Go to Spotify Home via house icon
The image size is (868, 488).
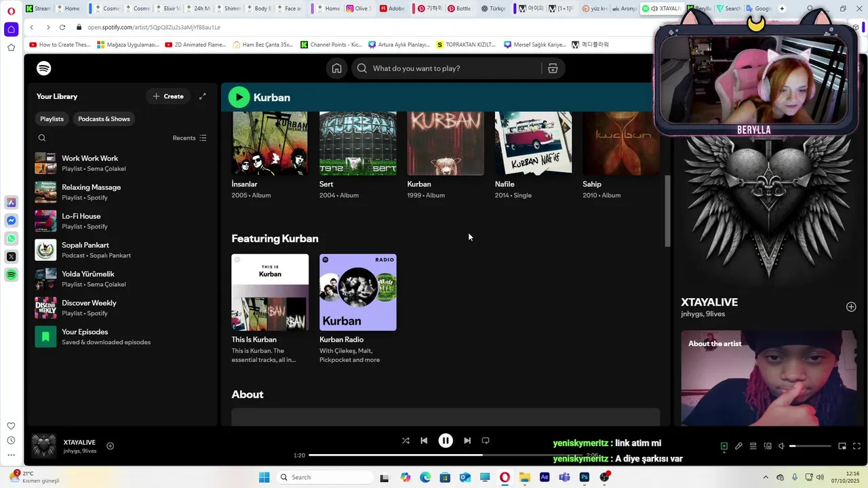(x=336, y=68)
